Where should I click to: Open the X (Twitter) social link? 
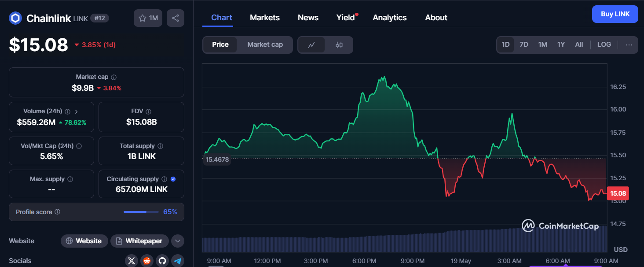pos(132,261)
